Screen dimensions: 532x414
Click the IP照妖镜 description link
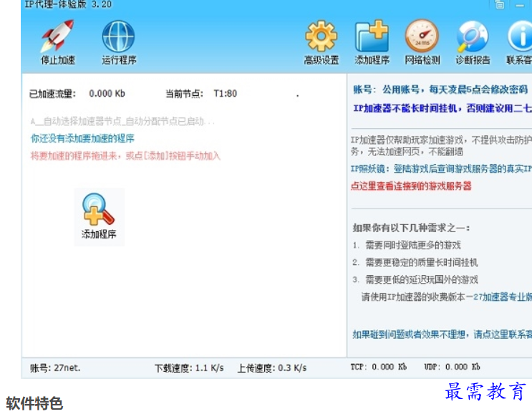(x=441, y=168)
